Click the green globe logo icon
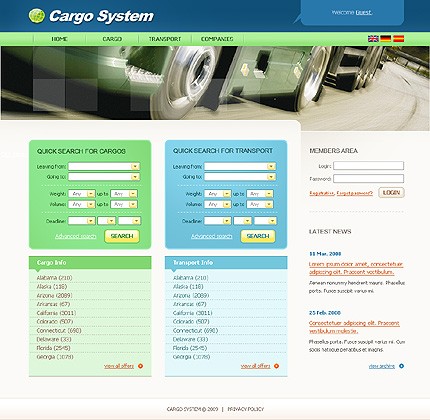 tap(37, 16)
